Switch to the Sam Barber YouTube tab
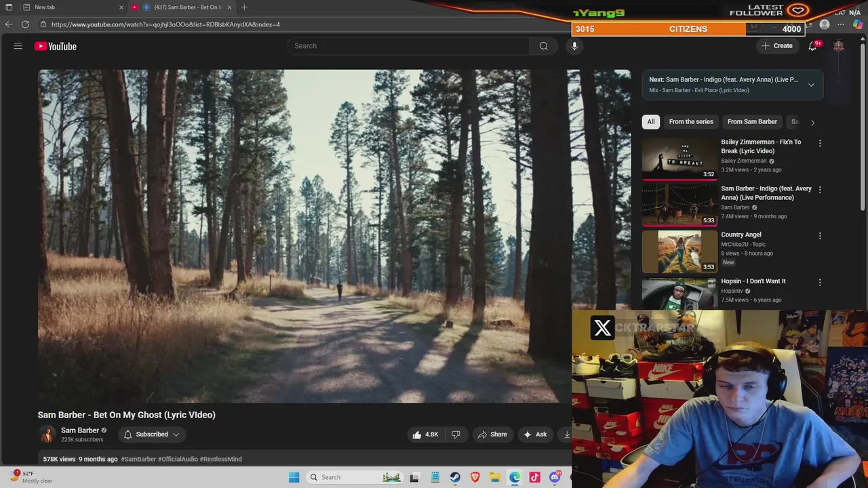 pyautogui.click(x=182, y=7)
